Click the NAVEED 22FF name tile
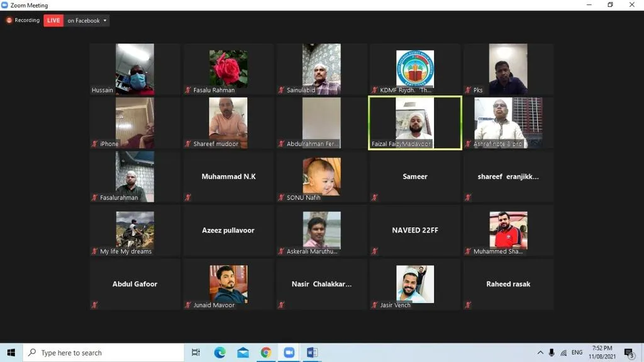The image size is (644, 362). [415, 230]
